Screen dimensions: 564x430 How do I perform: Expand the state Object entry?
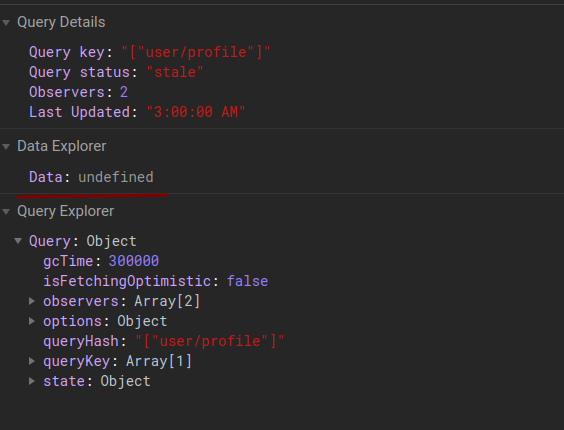(x=32, y=381)
